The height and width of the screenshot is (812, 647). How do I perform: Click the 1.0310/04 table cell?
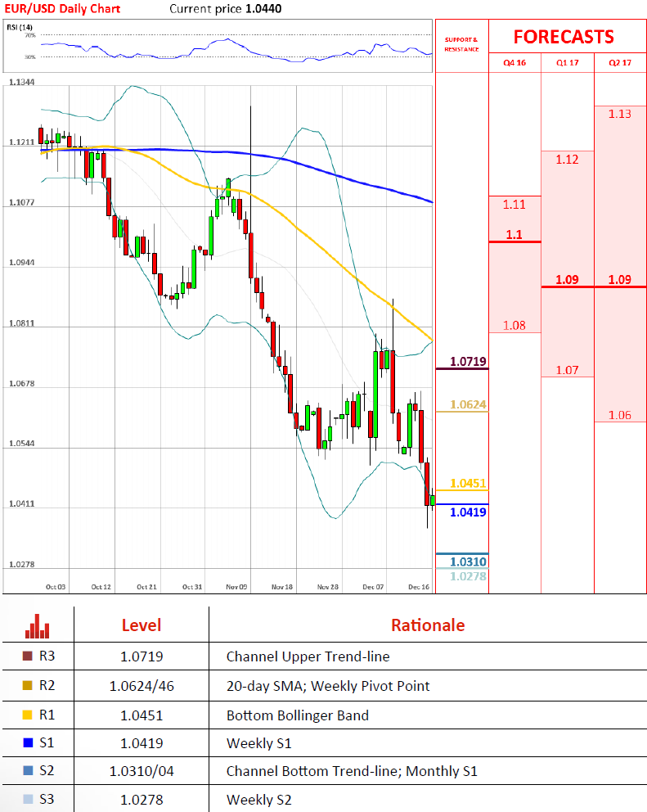coord(142,772)
